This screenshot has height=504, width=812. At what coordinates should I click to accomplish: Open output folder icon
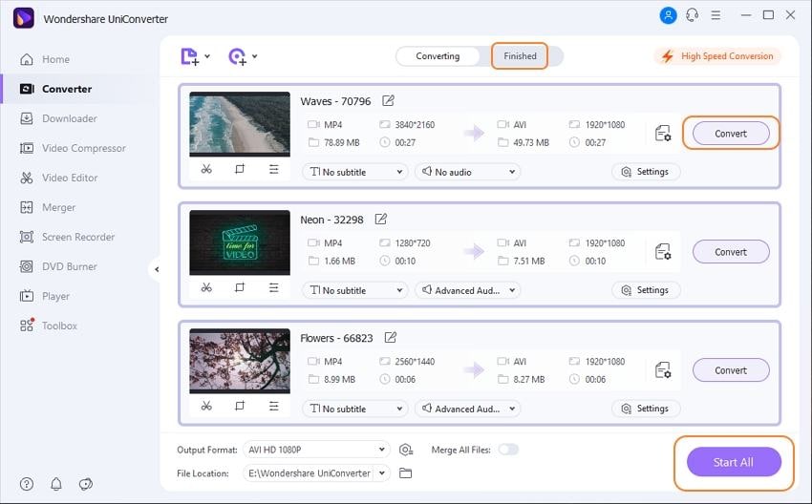click(405, 472)
